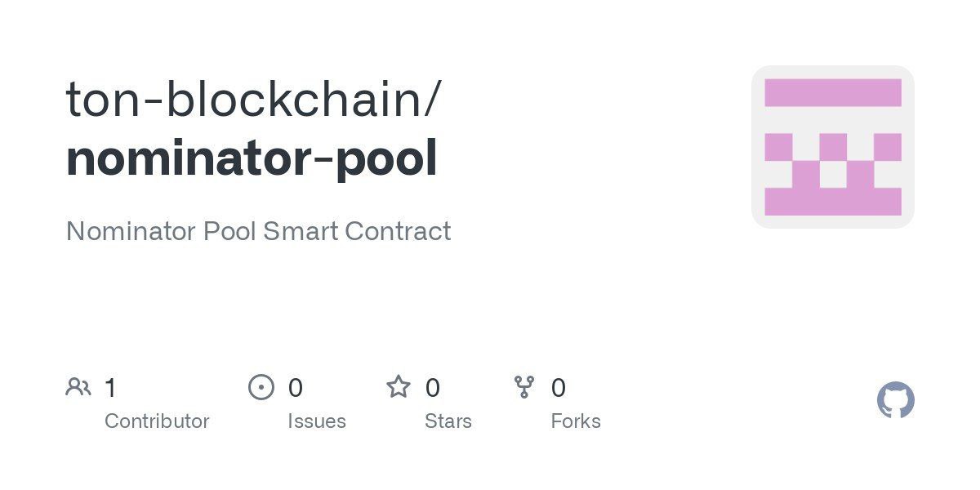Click the slash after ton-blockchain

[x=433, y=100]
